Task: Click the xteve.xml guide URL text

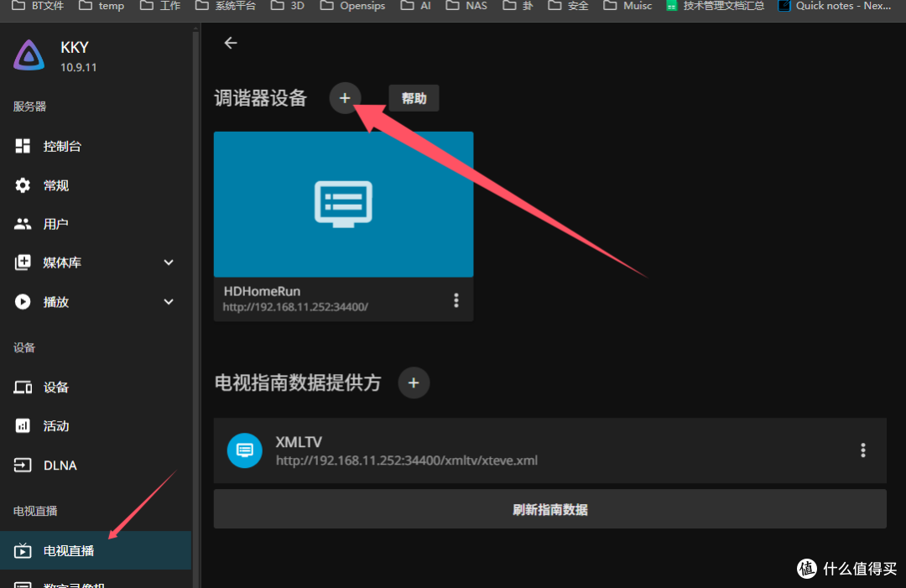Action: click(x=407, y=461)
